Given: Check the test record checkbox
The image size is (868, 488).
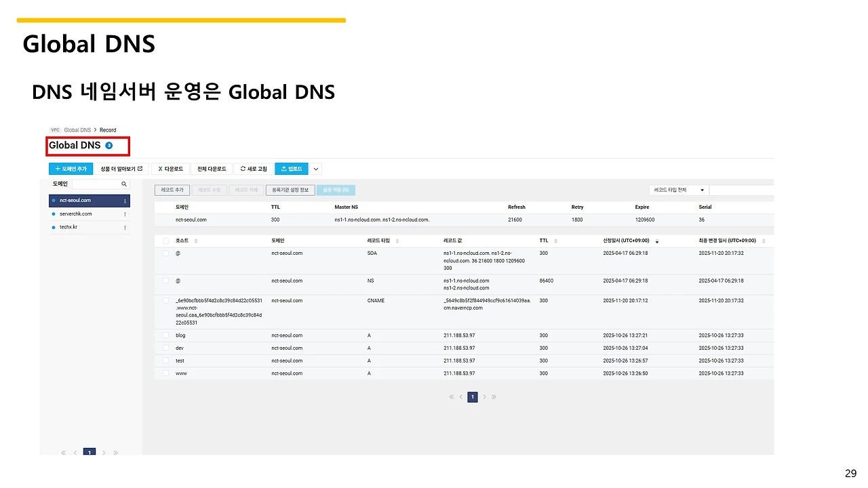Looking at the screenshot, I should (x=165, y=361).
